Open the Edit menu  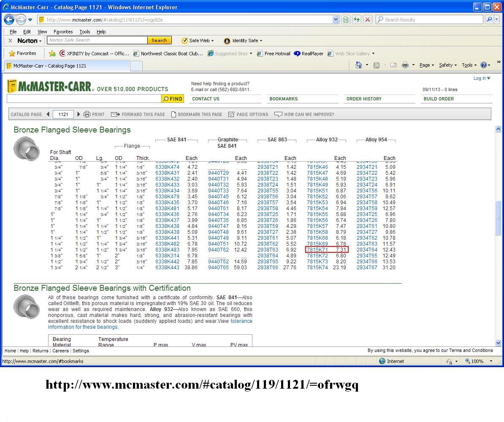pos(27,32)
